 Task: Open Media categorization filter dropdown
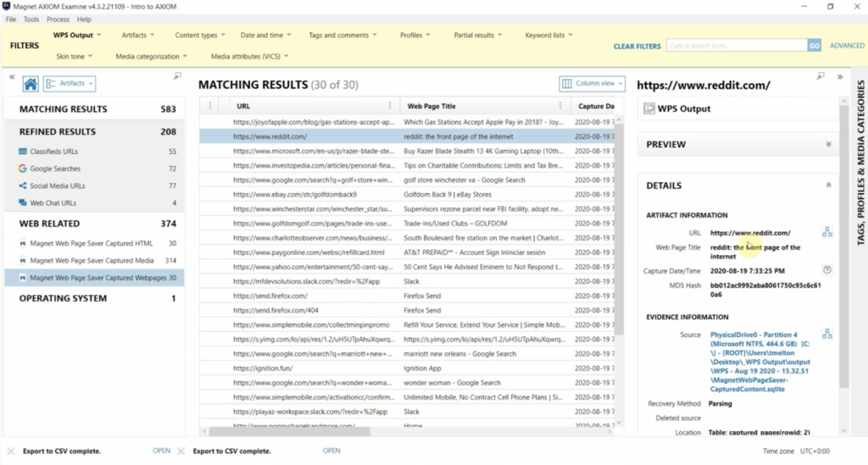(x=151, y=57)
